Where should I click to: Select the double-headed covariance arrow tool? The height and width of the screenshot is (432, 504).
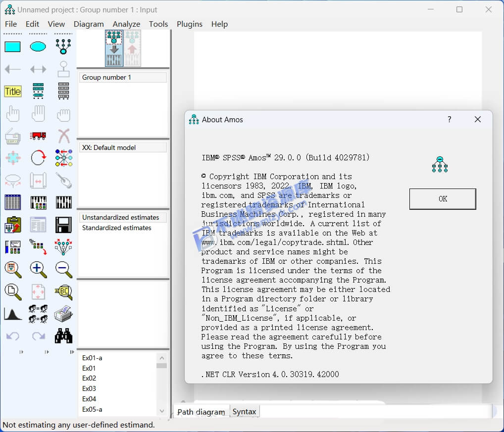click(38, 69)
